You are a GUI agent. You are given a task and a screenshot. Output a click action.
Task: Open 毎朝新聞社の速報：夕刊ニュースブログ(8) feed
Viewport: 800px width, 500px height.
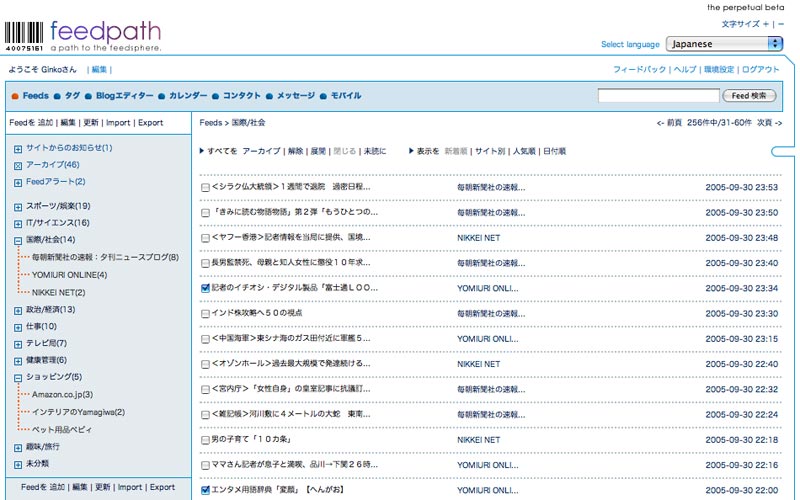105,257
